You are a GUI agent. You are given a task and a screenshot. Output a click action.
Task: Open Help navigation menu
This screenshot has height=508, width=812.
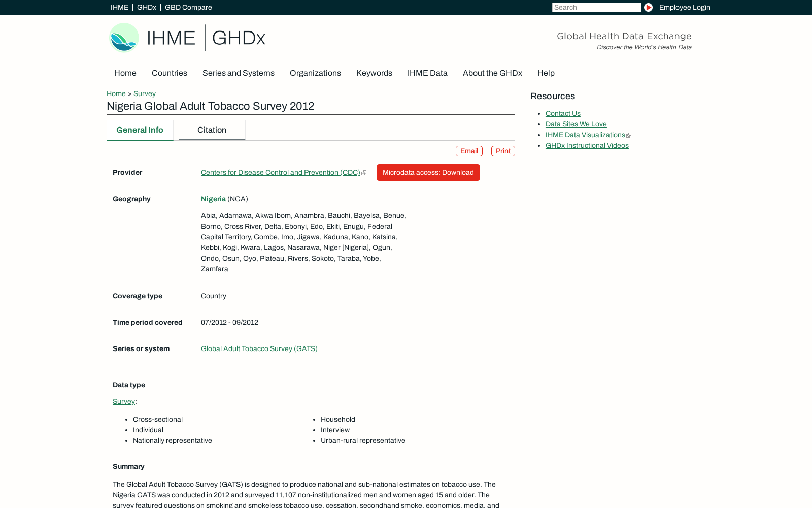click(x=546, y=73)
